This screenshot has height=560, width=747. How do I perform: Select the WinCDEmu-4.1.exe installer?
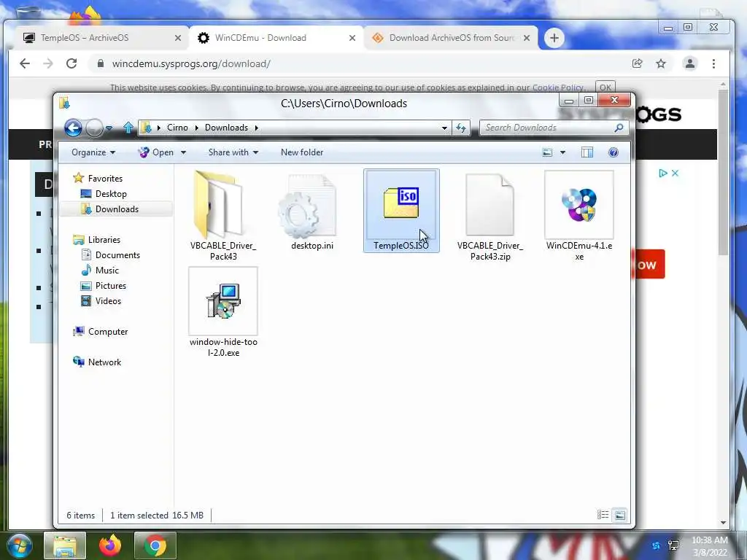[578, 216]
